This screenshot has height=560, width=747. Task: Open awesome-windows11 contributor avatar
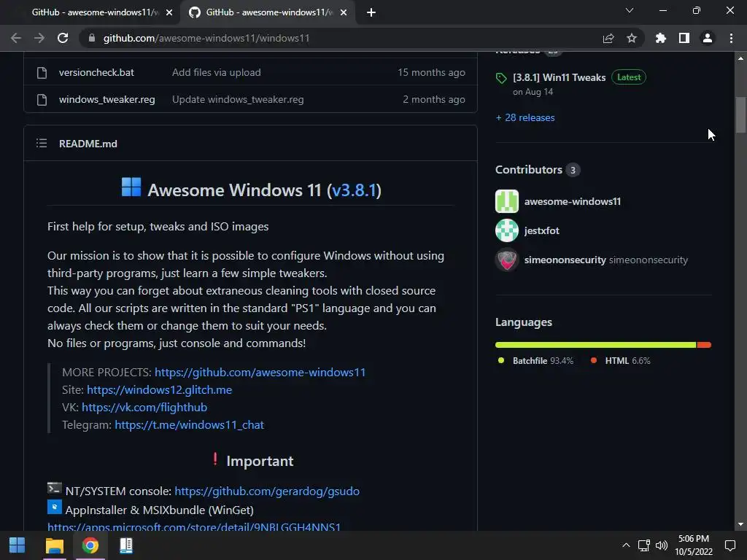click(507, 201)
